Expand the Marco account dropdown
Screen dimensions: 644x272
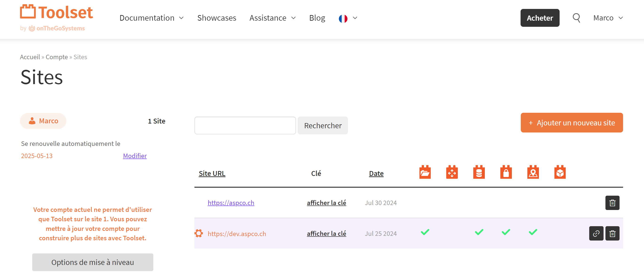pyautogui.click(x=608, y=18)
